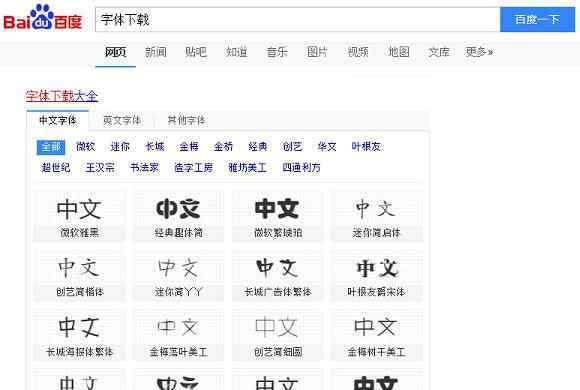Viewport: 580px width, 390px height.
Task: Filter fonts by 创艺
Action: coord(292,147)
